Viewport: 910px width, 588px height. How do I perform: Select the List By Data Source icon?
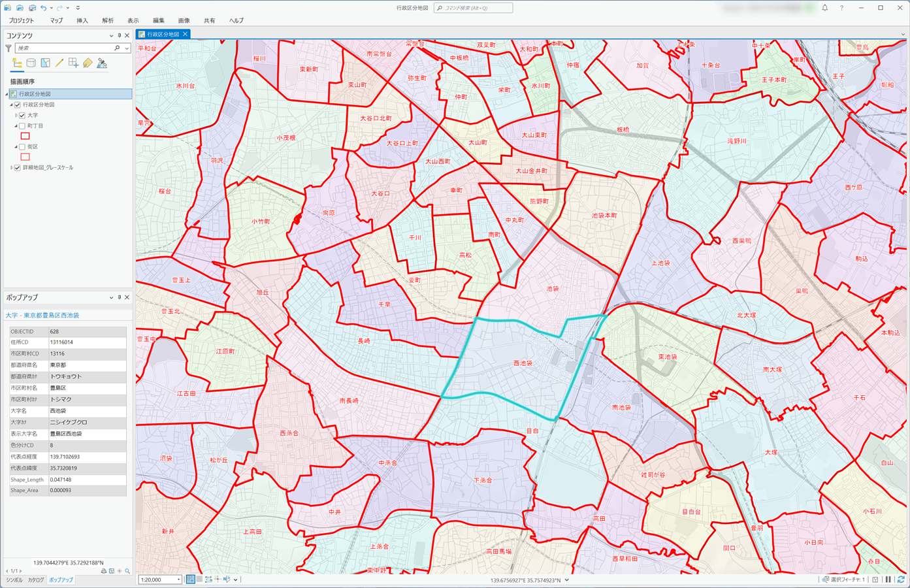[31, 63]
